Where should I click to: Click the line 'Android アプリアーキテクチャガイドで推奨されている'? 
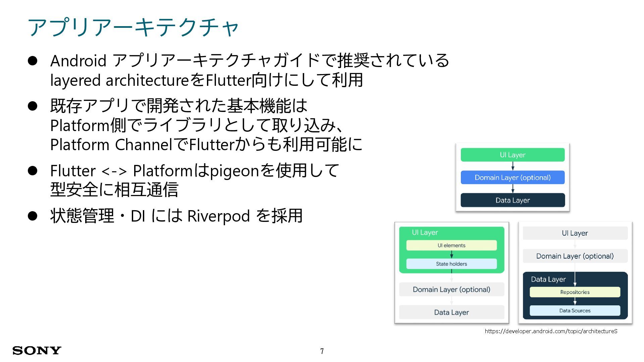(250, 60)
